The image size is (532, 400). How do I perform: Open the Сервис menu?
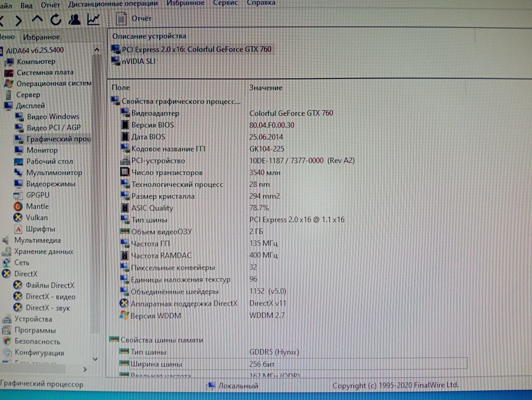225,3
